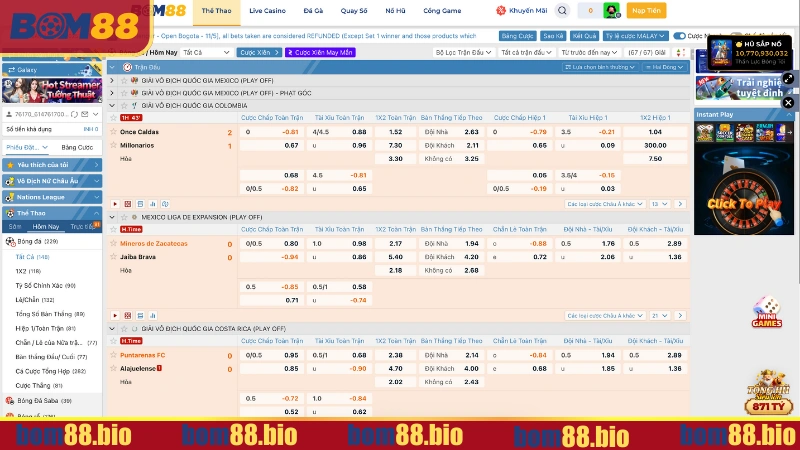The width and height of the screenshot is (800, 450).
Task: Favorite the Mexico Play Off - Phạt Góc league star
Action: 124,93
